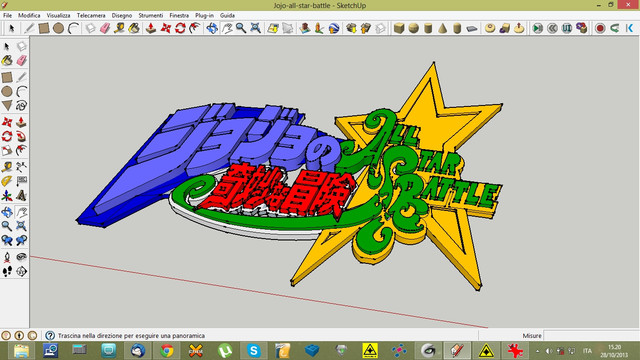Open the Telecamera menu
Screen dimensions: 640x360
(91, 16)
